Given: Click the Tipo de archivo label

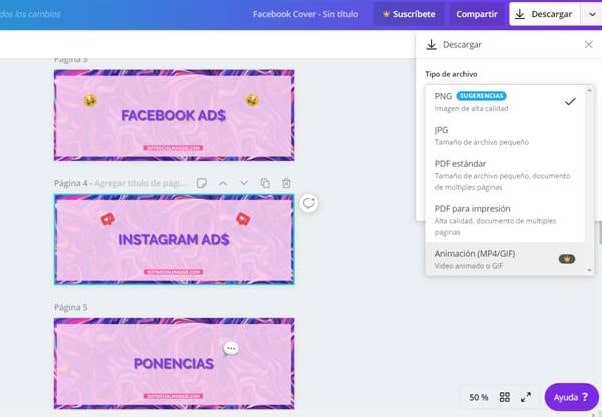Looking at the screenshot, I should tap(451, 74).
